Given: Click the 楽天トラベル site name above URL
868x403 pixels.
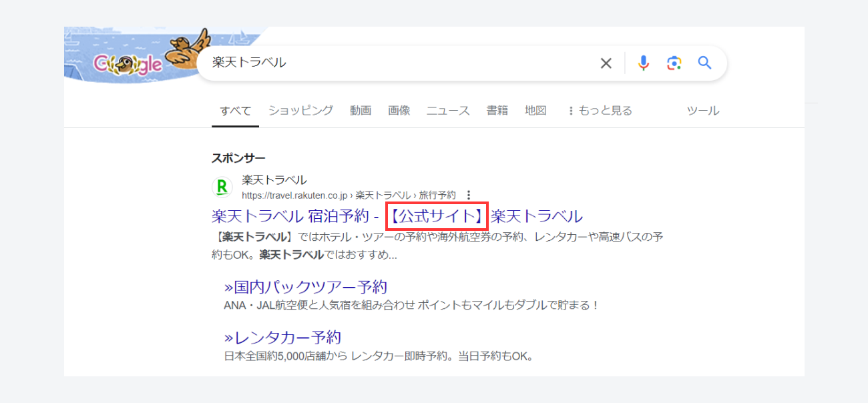Looking at the screenshot, I should tap(274, 179).
